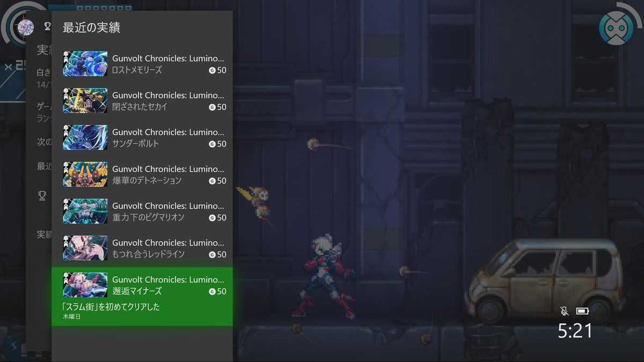Viewport: 644px width, 362px height.
Task: Select the 閉ざされたセカイ achievement
Action: [142, 101]
